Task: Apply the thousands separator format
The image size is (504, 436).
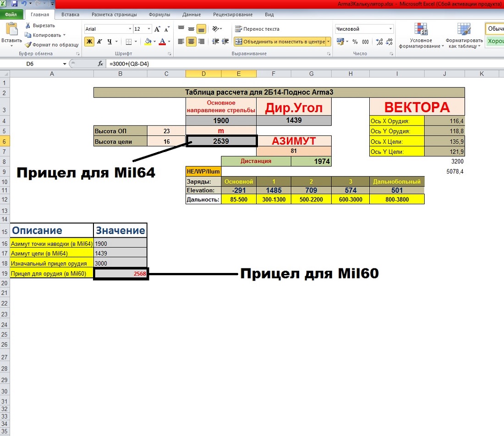Action: 366,42
